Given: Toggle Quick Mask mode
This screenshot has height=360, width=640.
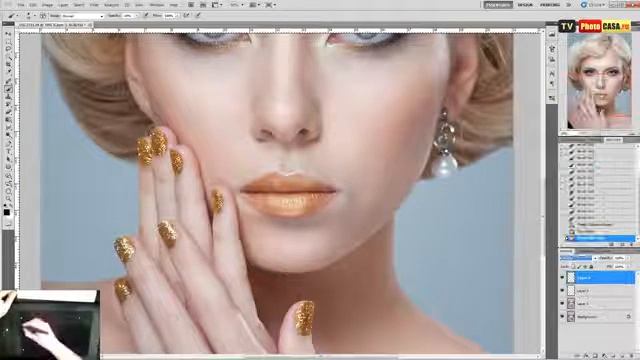Looking at the screenshot, I should pos(8,224).
